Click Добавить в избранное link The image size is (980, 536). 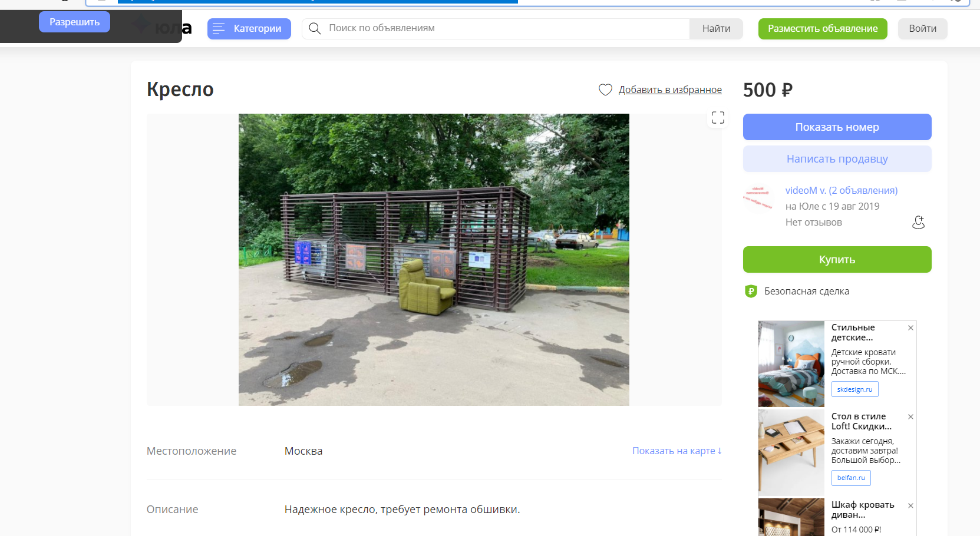[670, 90]
